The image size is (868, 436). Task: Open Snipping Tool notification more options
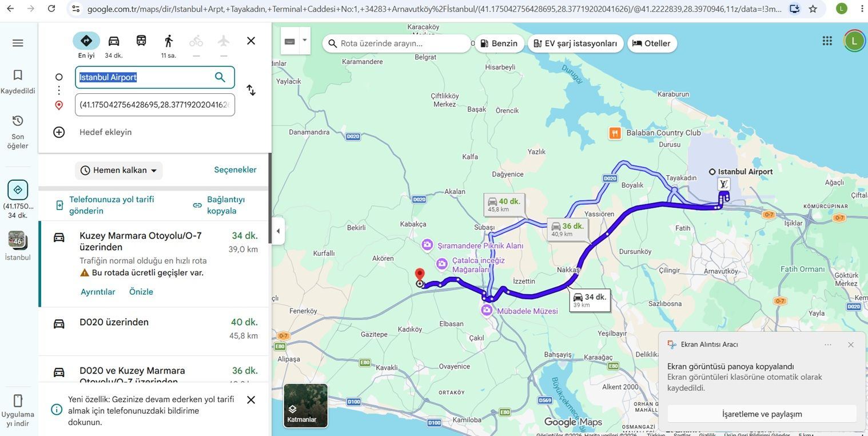point(828,344)
